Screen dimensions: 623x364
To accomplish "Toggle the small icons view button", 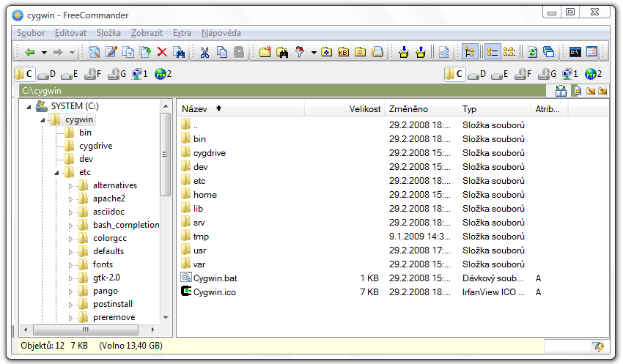I will (x=509, y=52).
